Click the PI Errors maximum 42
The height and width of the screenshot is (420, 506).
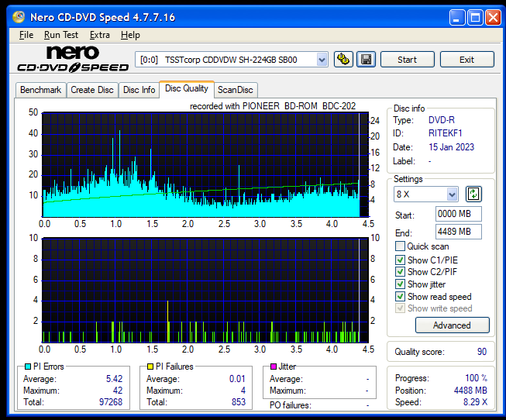tap(118, 391)
